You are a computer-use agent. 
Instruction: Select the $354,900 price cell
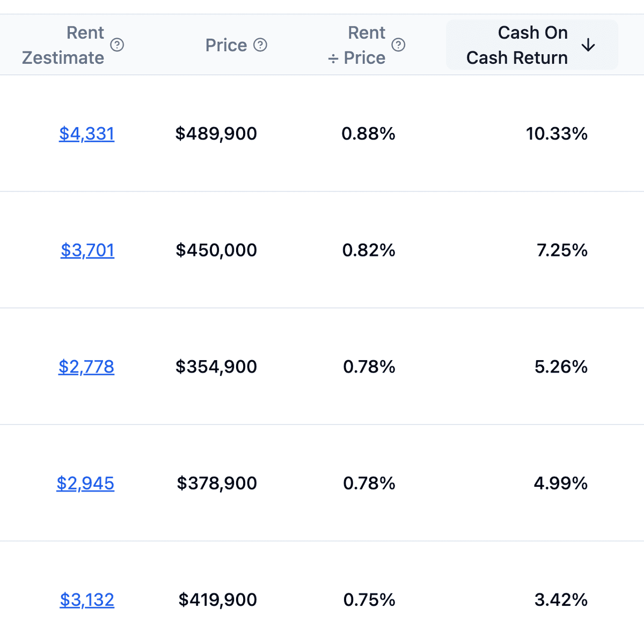216,367
